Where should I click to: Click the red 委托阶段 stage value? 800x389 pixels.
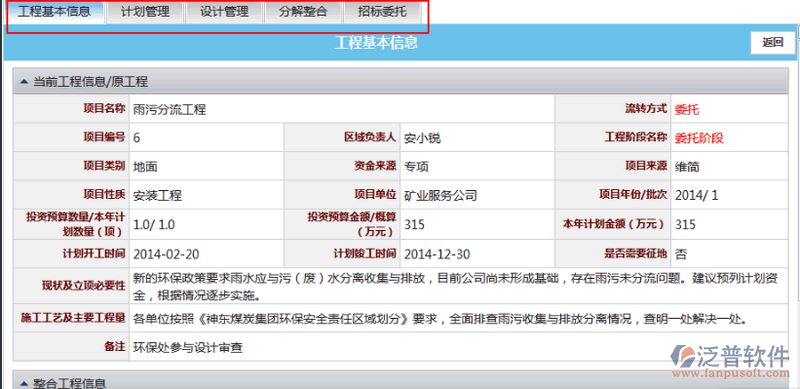(699, 138)
